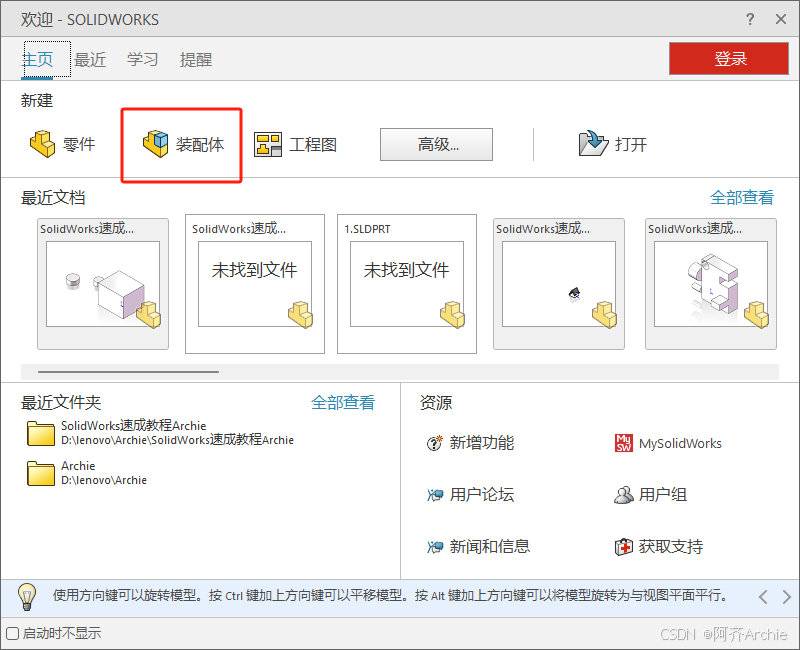
Task: Click the lightbulb tip icon
Action: (x=27, y=596)
